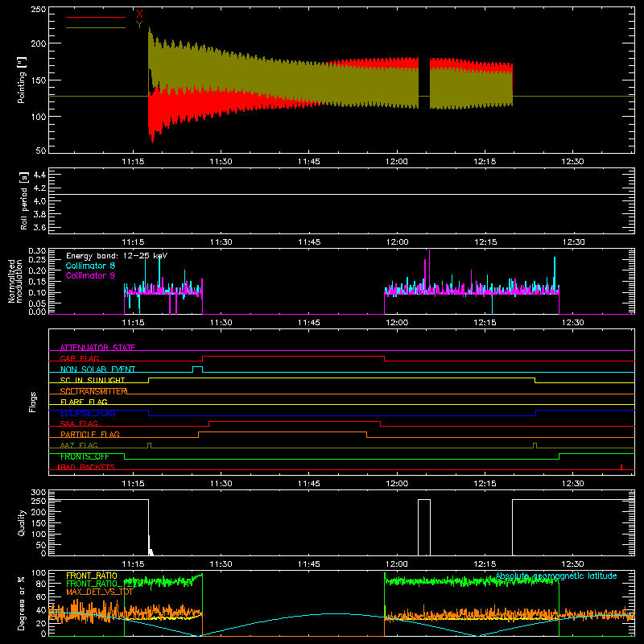This screenshot has height=644, width=644.
Task: Click the NON_SOLAR_EVENT pulse on the cyan trace
Action: click(197, 369)
